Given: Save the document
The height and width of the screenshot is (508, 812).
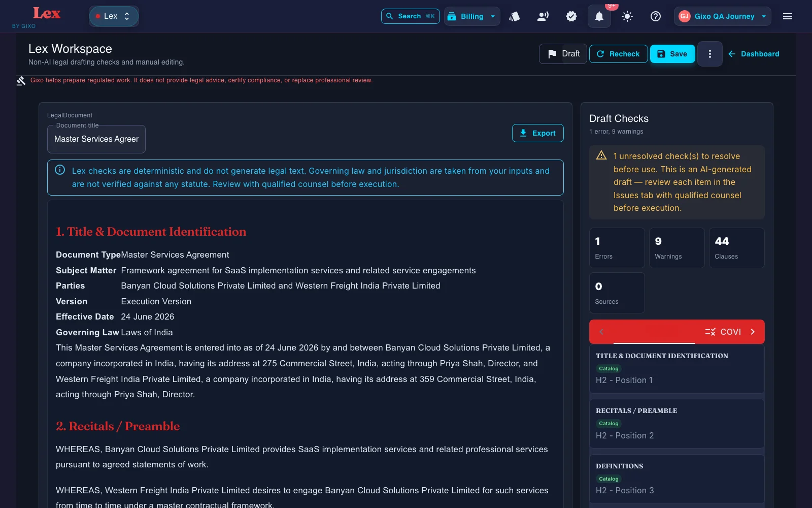Looking at the screenshot, I should pos(672,54).
